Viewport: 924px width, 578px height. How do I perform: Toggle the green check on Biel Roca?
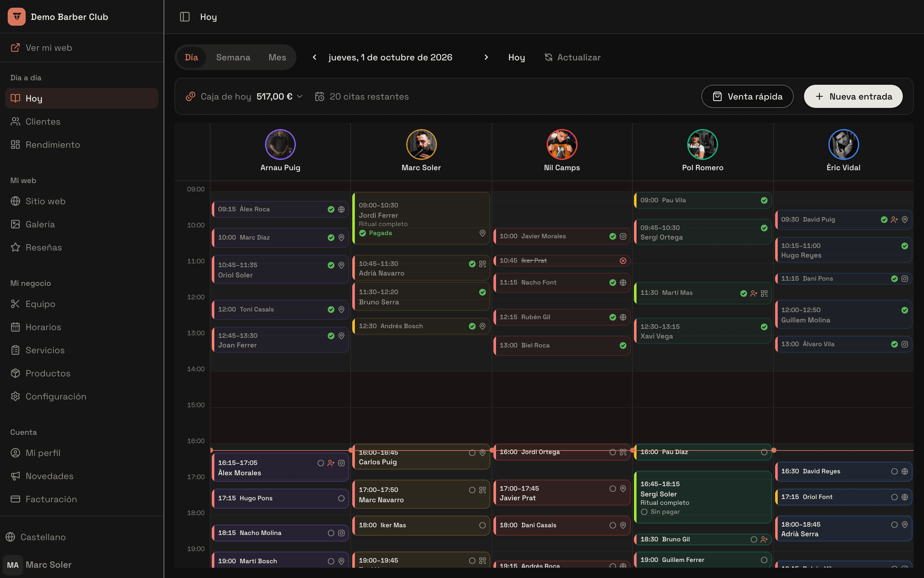click(623, 346)
